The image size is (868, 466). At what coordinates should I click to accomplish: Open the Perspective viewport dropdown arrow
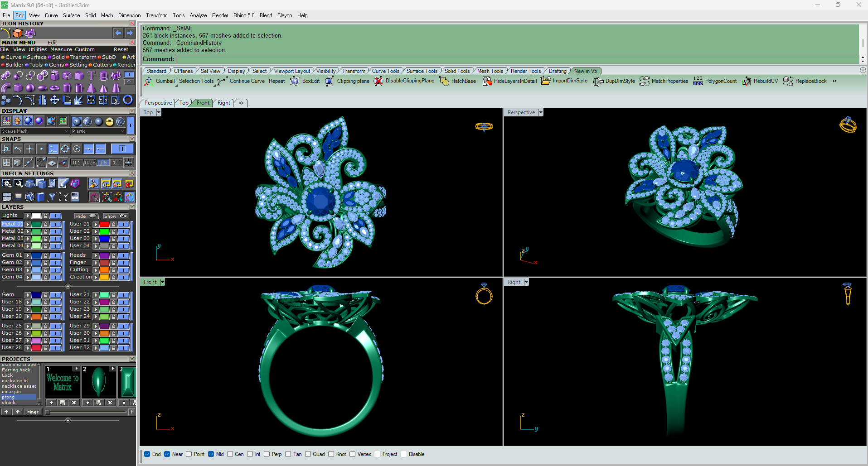(x=541, y=112)
